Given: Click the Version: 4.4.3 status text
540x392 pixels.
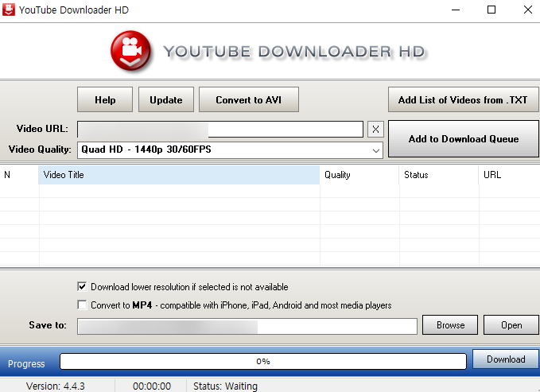Looking at the screenshot, I should click(56, 386).
